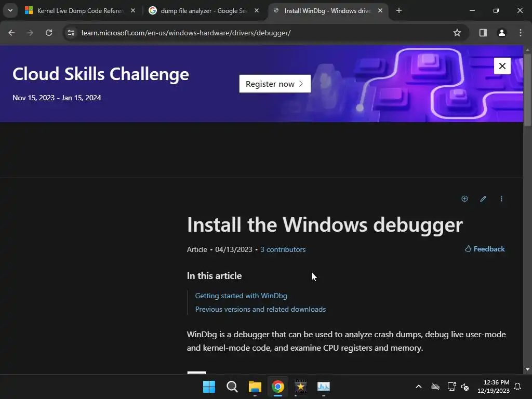
Task: Click Chrome icon in taskbar
Action: point(278,387)
